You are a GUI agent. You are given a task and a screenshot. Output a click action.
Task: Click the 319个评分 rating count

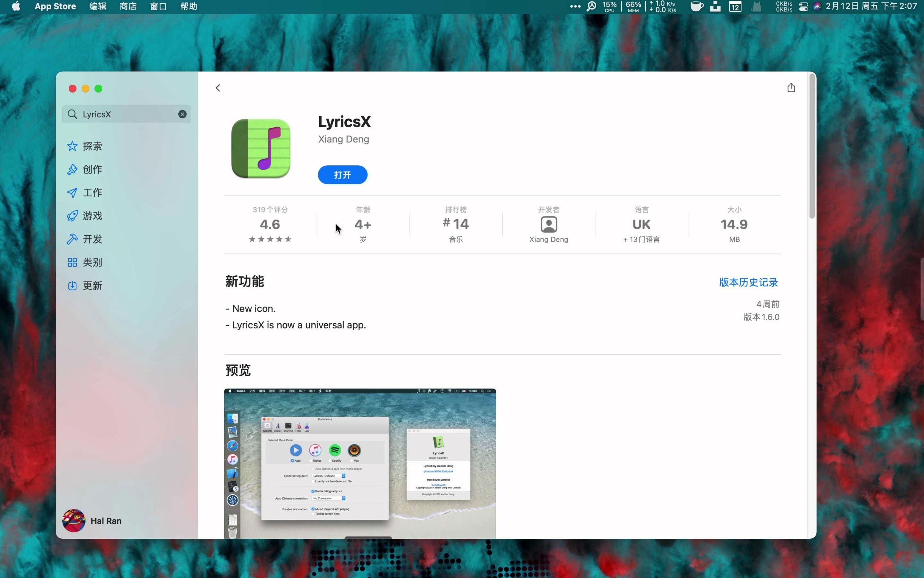click(x=270, y=210)
